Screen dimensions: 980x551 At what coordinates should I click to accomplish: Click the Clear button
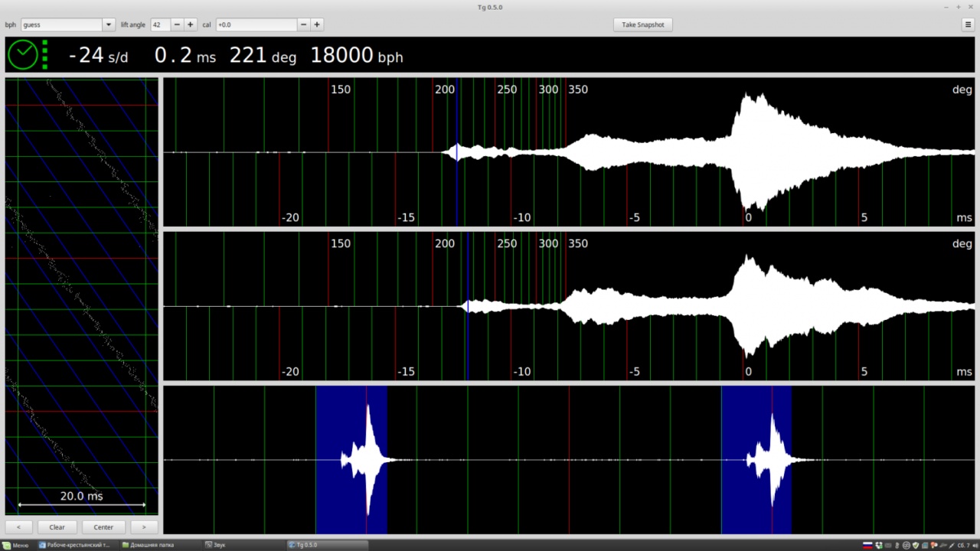pos(57,527)
